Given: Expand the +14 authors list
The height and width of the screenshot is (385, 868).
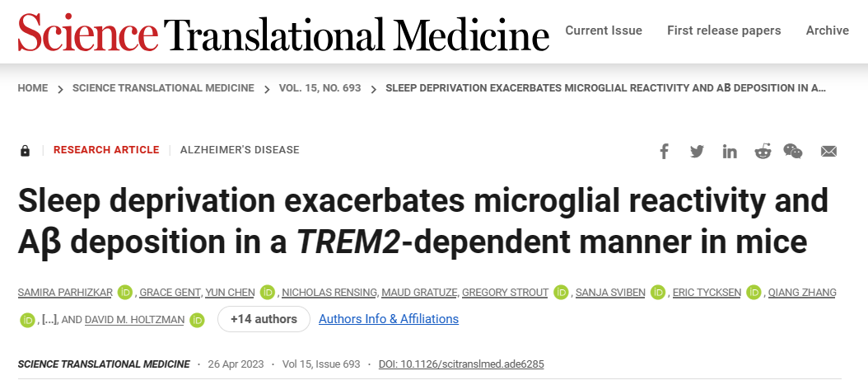Looking at the screenshot, I should coord(264,319).
